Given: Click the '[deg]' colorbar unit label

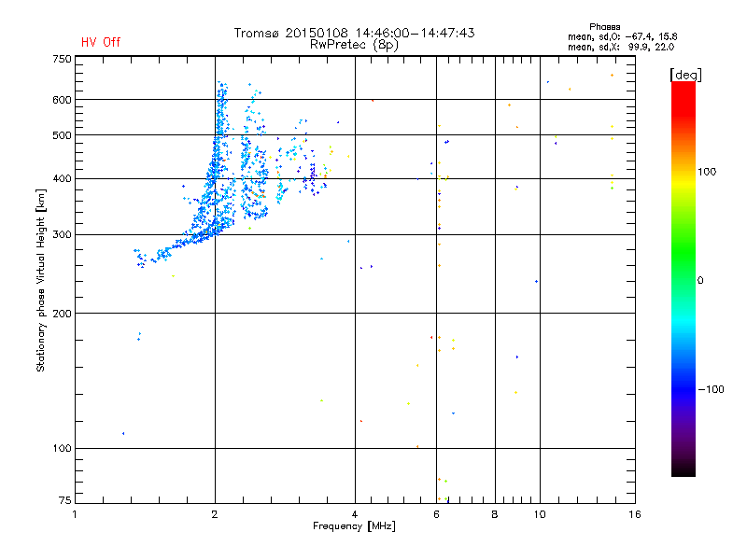Looking at the screenshot, I should tap(685, 75).
